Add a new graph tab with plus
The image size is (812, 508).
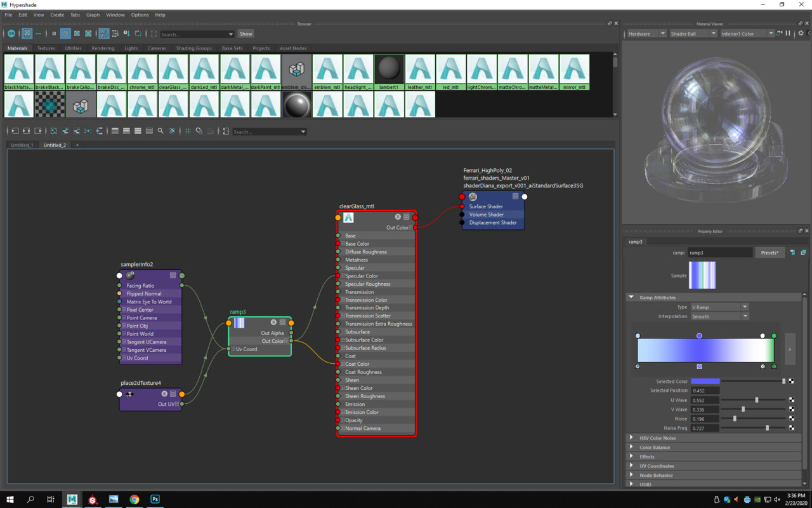[x=77, y=145]
